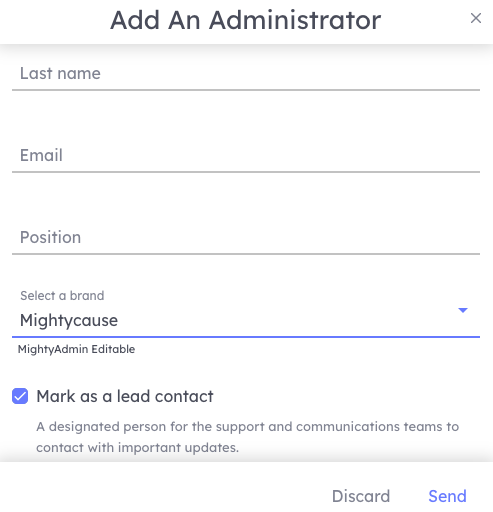This screenshot has height=512, width=493.
Task: Select the Position text field
Action: point(246,238)
